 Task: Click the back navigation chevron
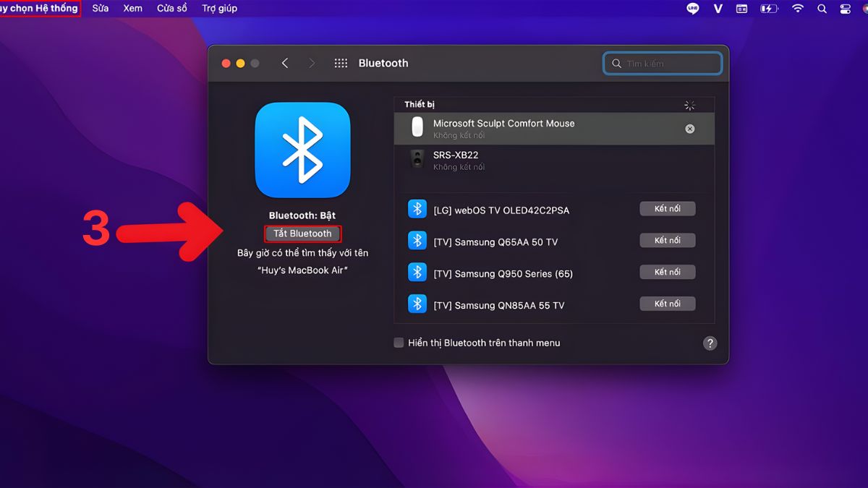coord(285,63)
